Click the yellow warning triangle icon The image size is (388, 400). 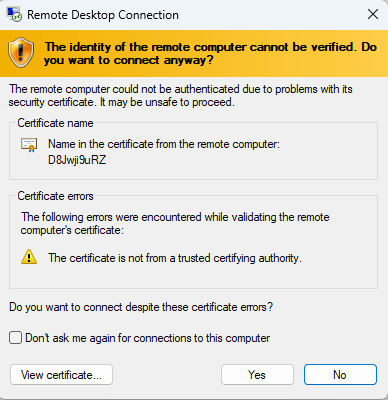point(29,257)
